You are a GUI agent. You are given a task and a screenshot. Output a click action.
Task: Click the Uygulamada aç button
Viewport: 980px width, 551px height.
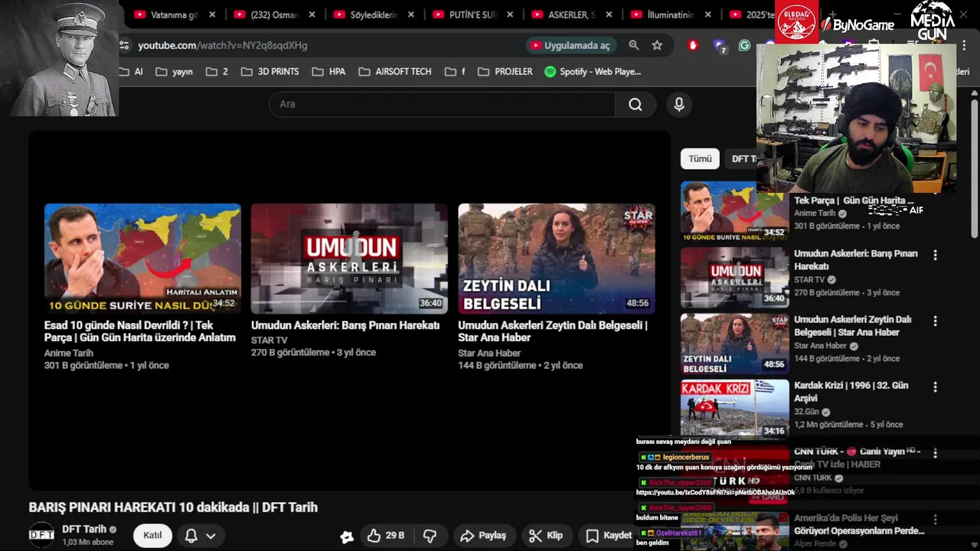point(570,45)
